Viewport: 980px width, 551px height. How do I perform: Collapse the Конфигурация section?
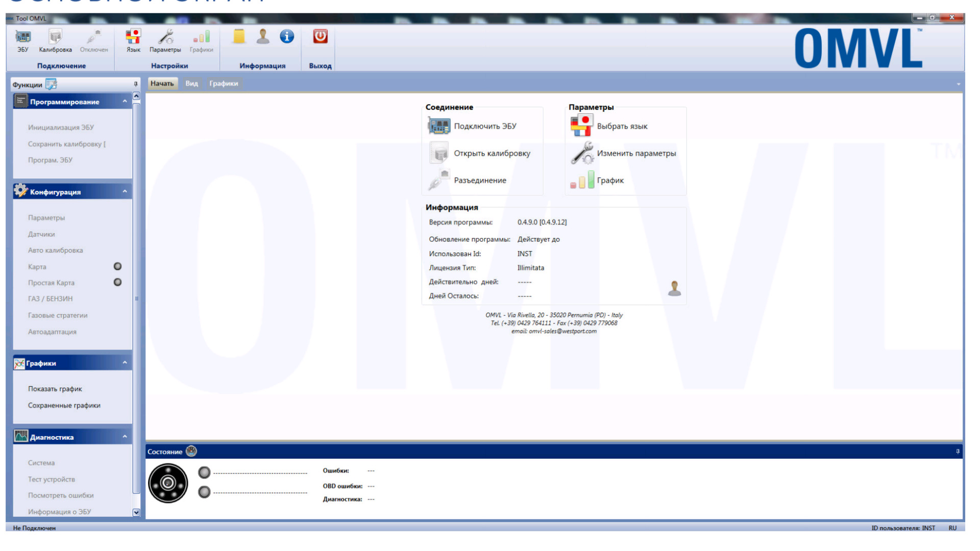pos(125,192)
